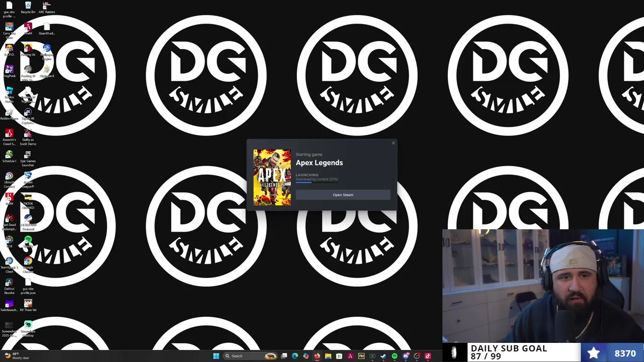Select the Schedule I desktop shortcut
This screenshot has height=362, width=644.
tap(9, 156)
